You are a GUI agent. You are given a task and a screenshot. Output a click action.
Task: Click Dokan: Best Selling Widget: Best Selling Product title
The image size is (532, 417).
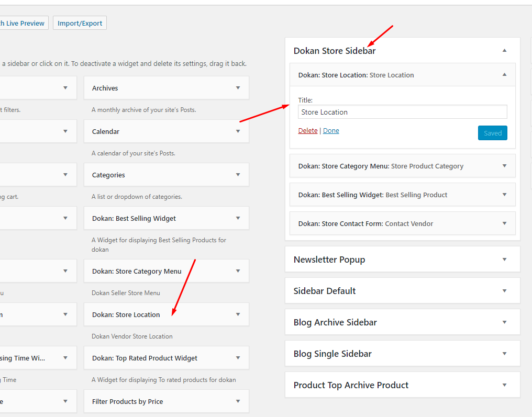click(x=373, y=195)
